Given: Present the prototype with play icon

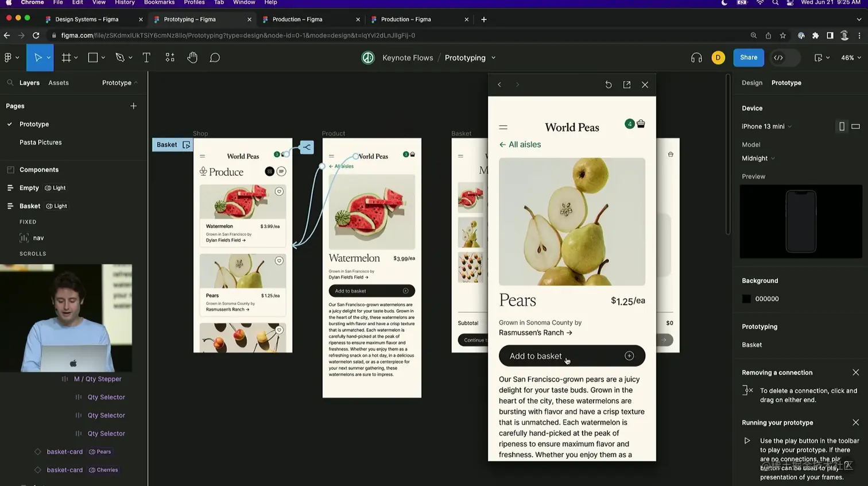Looking at the screenshot, I should (x=818, y=57).
